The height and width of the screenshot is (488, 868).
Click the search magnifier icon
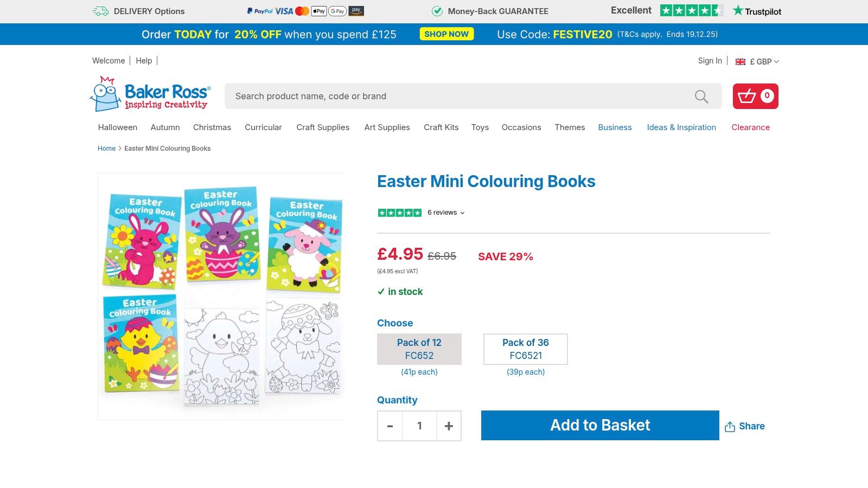click(x=701, y=97)
